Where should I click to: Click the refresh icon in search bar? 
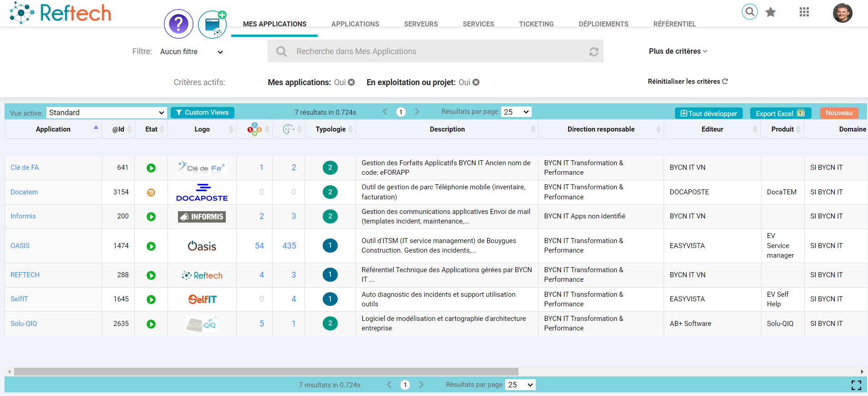pos(594,52)
